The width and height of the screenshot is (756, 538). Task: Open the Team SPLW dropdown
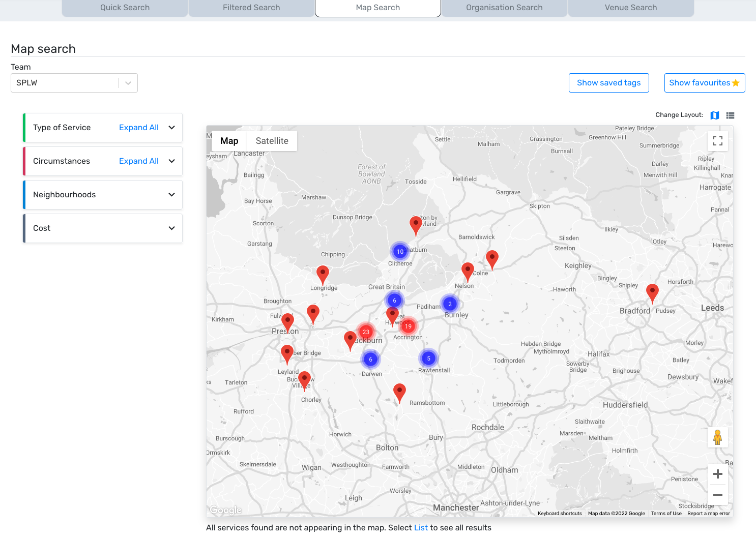(x=74, y=83)
